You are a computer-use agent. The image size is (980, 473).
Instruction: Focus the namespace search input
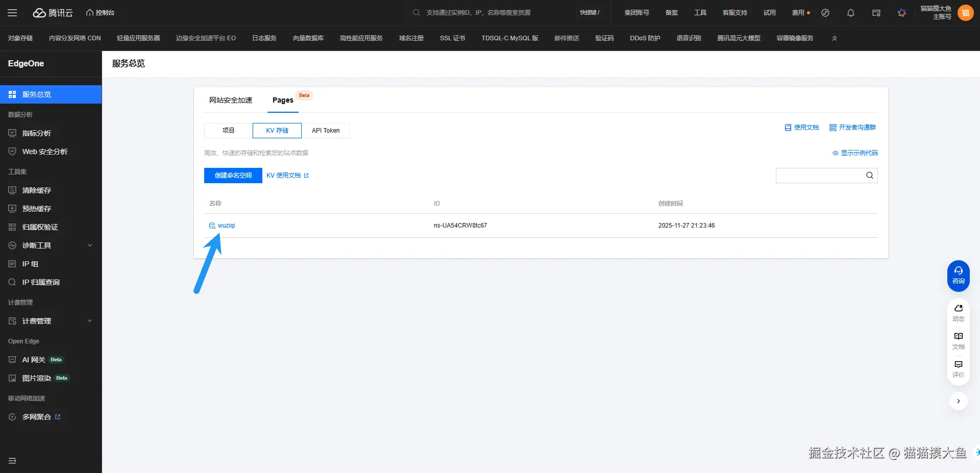coord(820,176)
